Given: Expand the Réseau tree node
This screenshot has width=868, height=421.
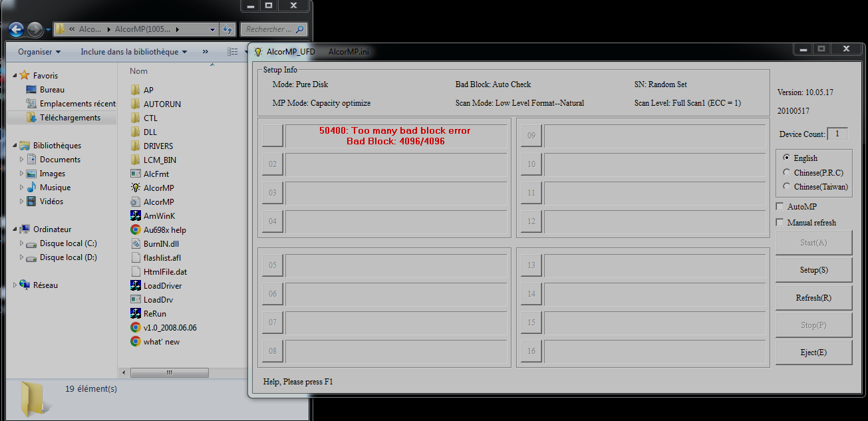Looking at the screenshot, I should [x=15, y=285].
